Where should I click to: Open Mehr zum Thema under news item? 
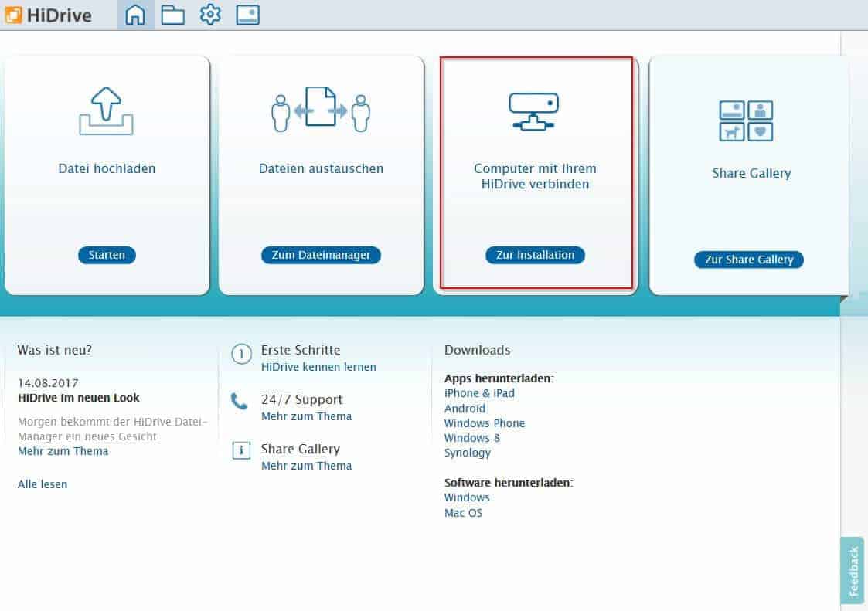tap(63, 451)
